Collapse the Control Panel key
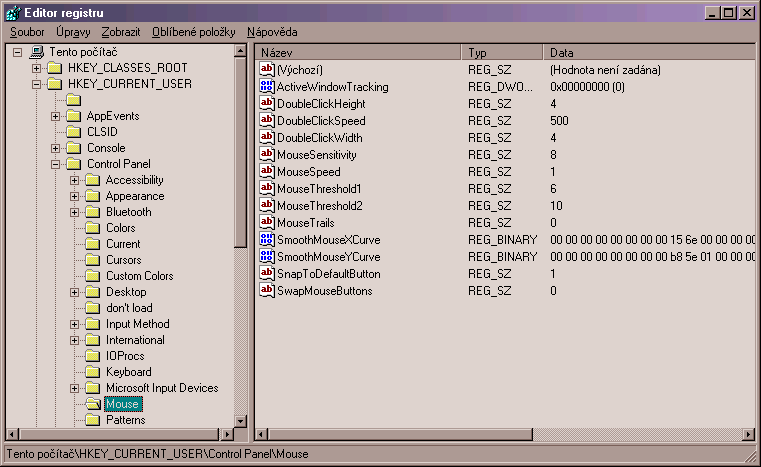Image resolution: width=761 pixels, height=467 pixels. [x=55, y=164]
